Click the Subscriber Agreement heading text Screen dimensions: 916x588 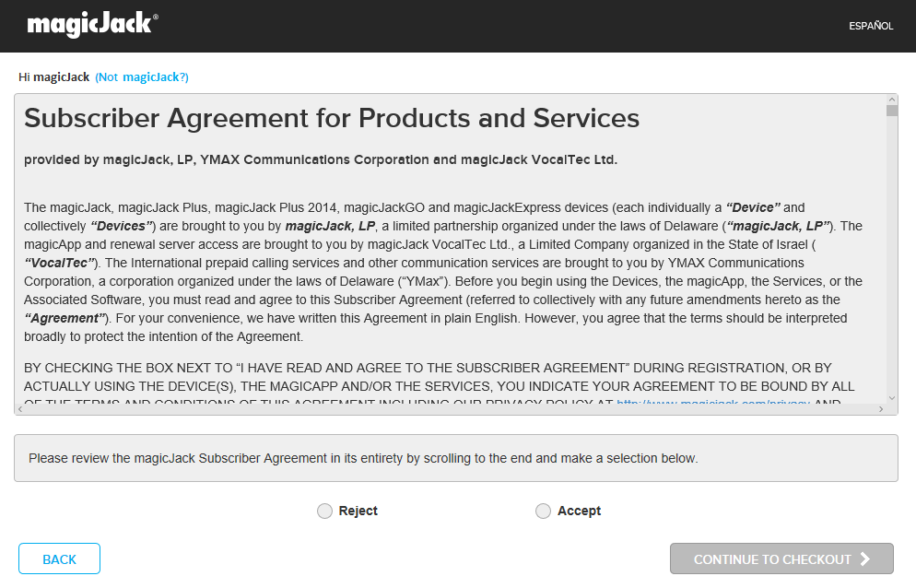point(332,118)
